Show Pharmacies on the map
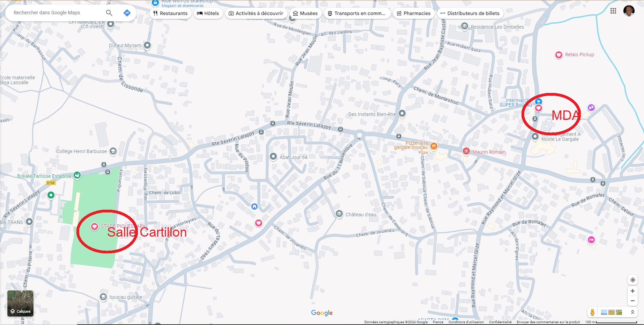Viewport: 644px width, 325px height. [x=414, y=13]
